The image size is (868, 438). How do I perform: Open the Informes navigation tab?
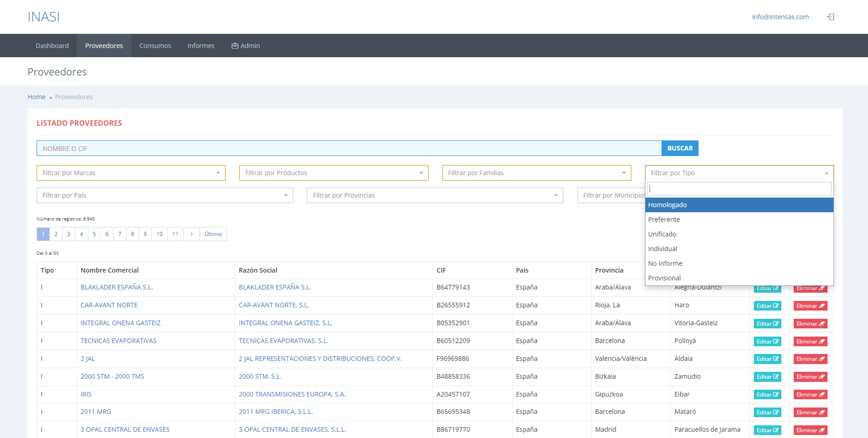click(201, 46)
